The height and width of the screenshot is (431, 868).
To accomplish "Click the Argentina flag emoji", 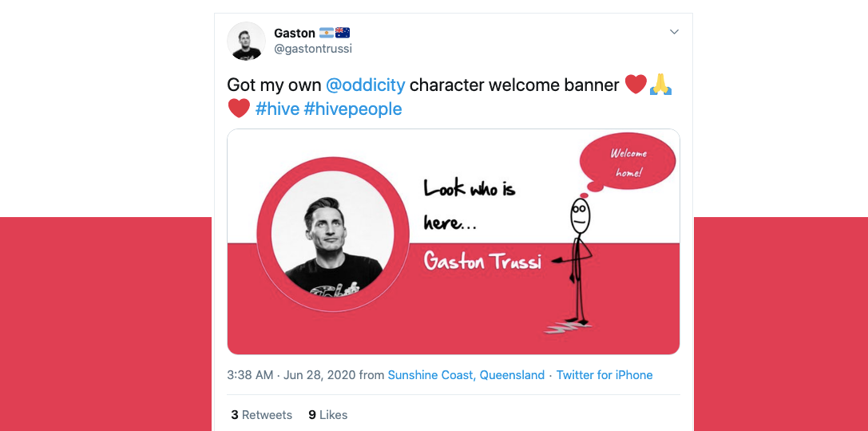I will click(x=327, y=34).
